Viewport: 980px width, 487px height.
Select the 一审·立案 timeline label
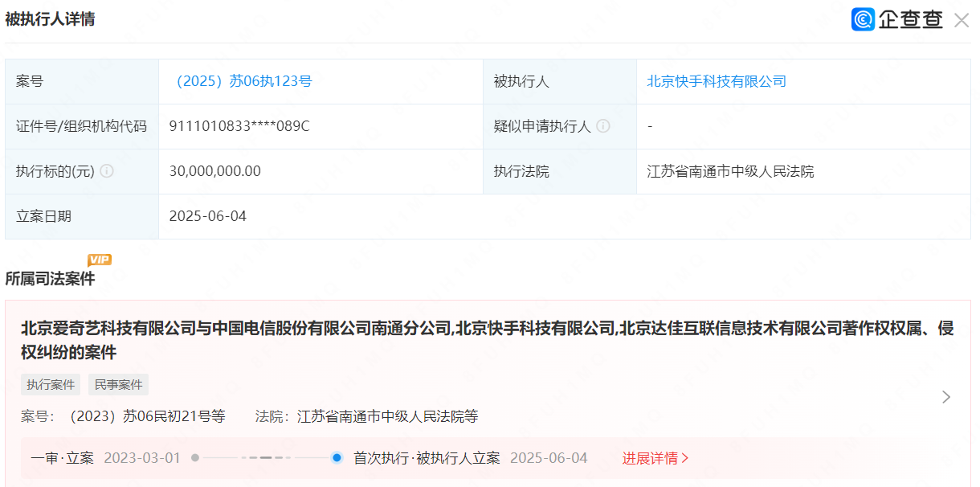coord(63,458)
